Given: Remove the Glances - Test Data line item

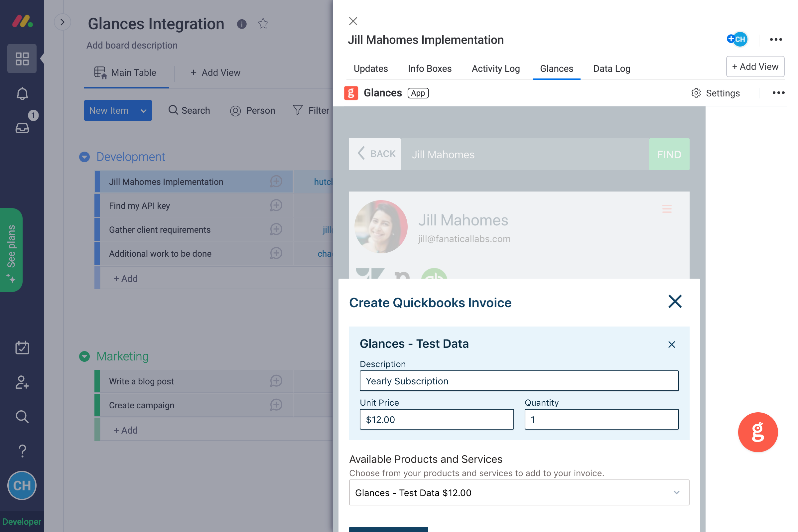Looking at the screenshot, I should (x=671, y=345).
